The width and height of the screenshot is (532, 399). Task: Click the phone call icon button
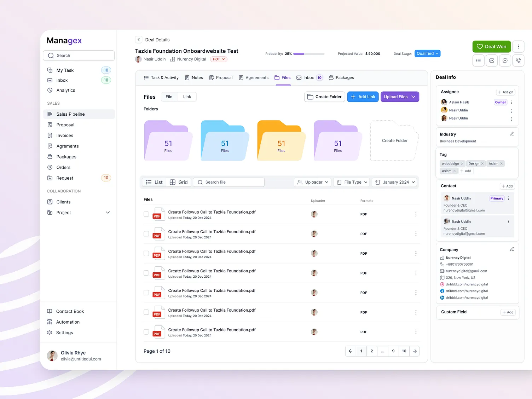coord(518,60)
